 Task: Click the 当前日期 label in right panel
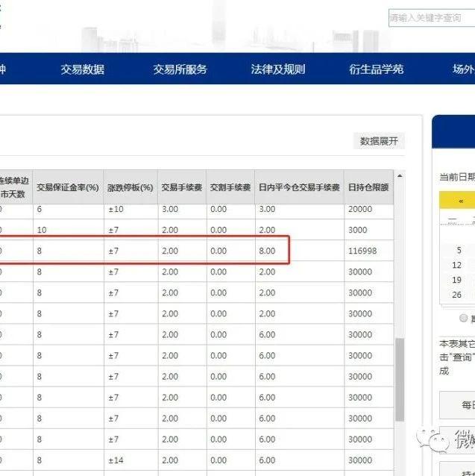[457, 177]
